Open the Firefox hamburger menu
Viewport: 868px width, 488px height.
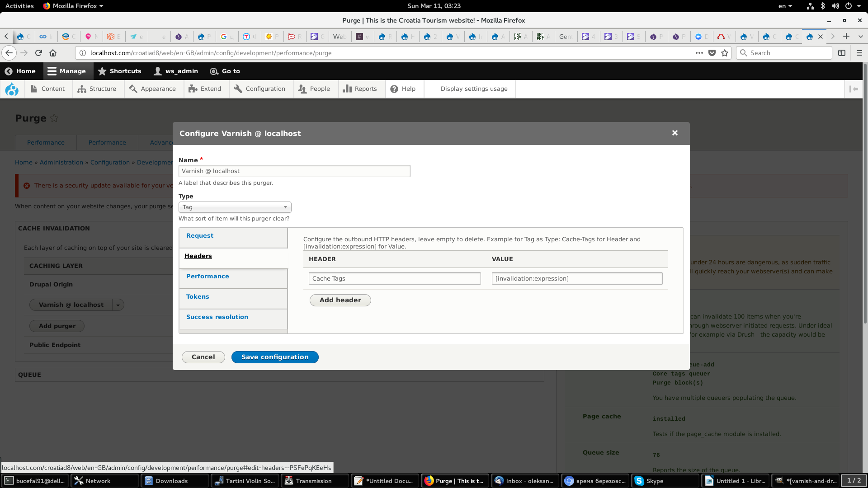coord(859,53)
